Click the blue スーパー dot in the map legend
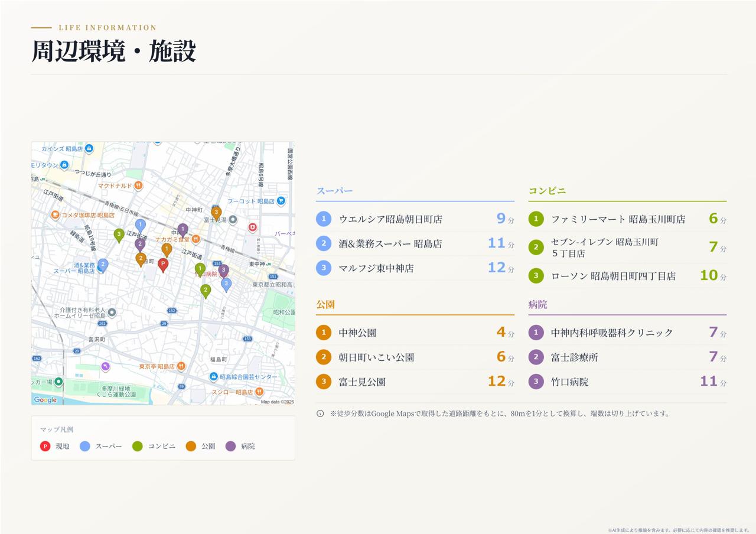Image resolution: width=756 pixels, height=534 pixels. 85,446
